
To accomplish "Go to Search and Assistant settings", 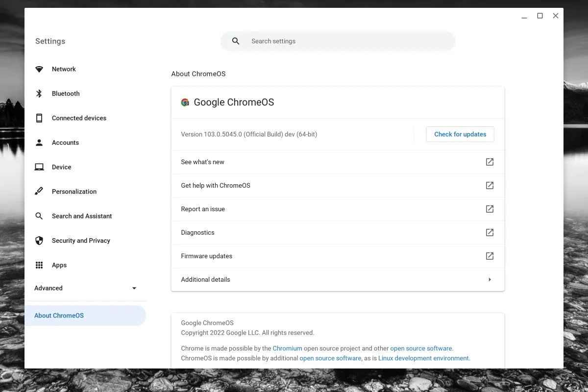I will pyautogui.click(x=82, y=216).
